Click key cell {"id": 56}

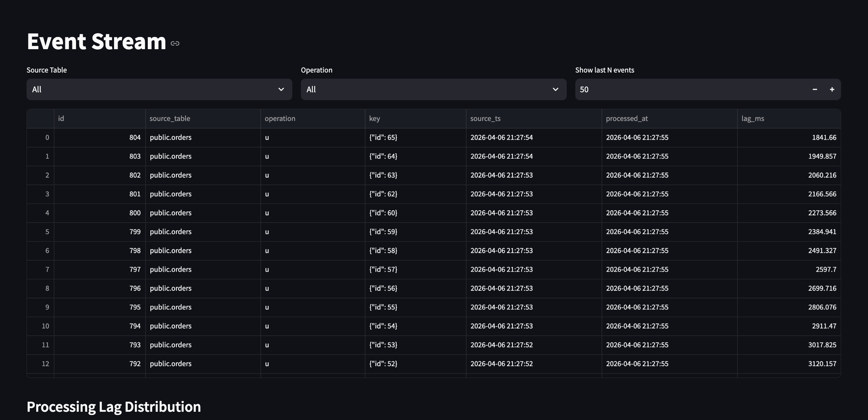(x=415, y=288)
